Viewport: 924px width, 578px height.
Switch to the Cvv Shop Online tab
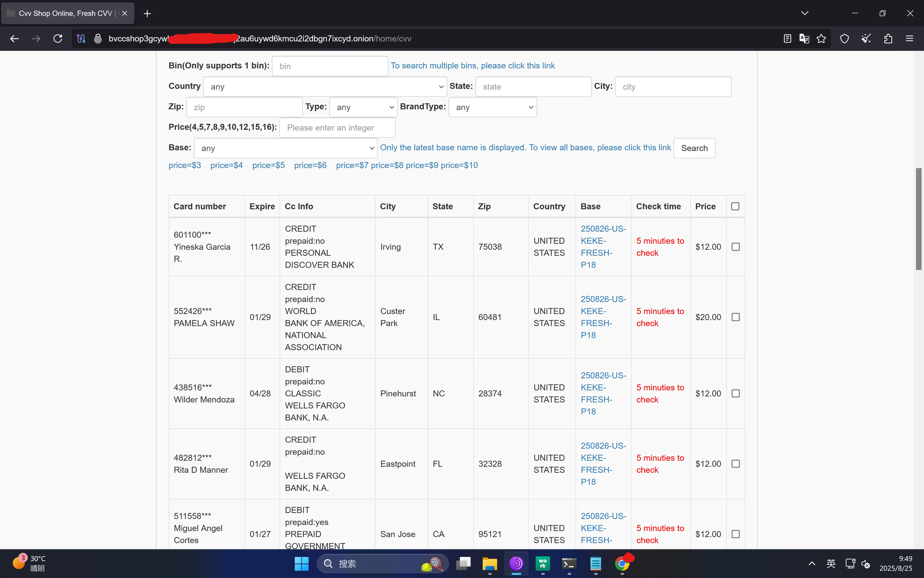point(68,13)
